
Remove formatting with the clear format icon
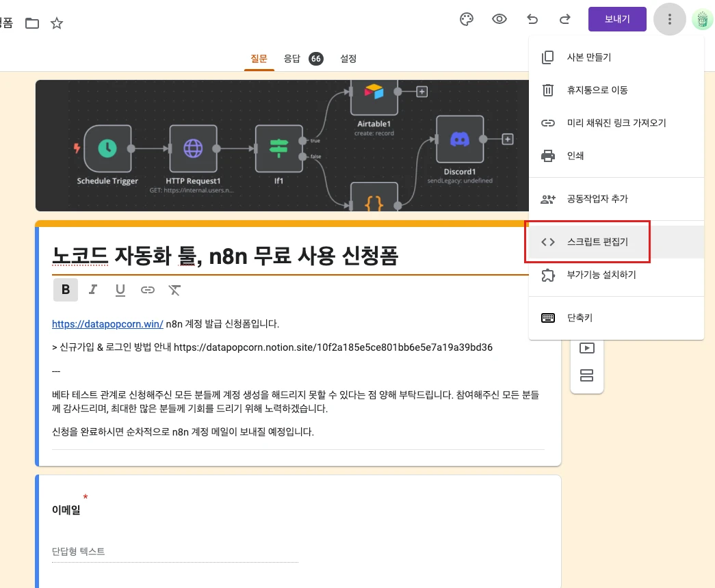174,290
